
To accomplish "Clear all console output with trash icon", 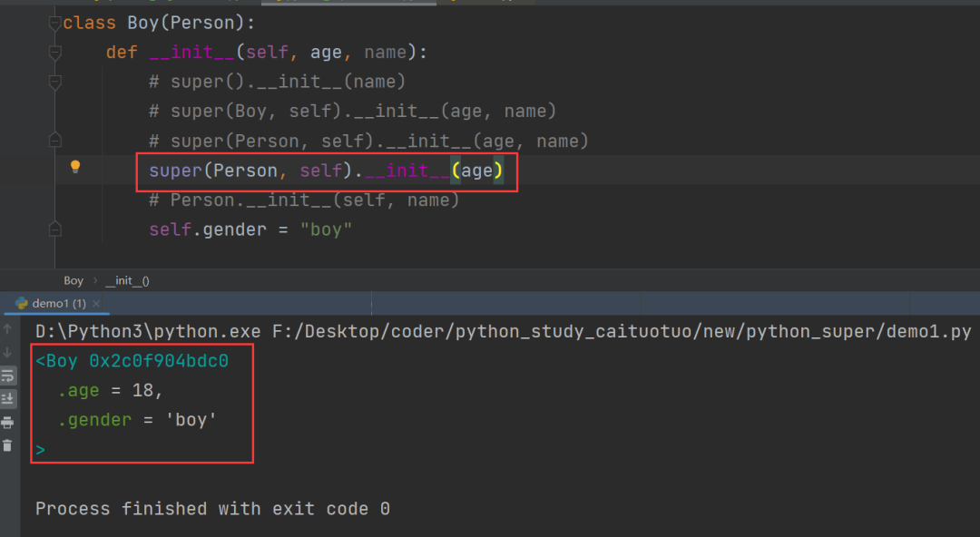I will 7,445.
